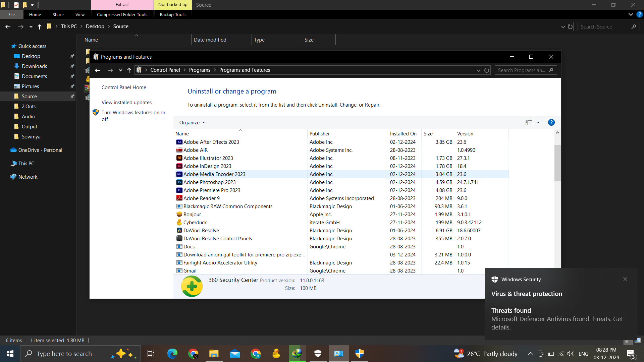Open the Share ribbon tab
The image size is (644, 362).
click(x=58, y=14)
